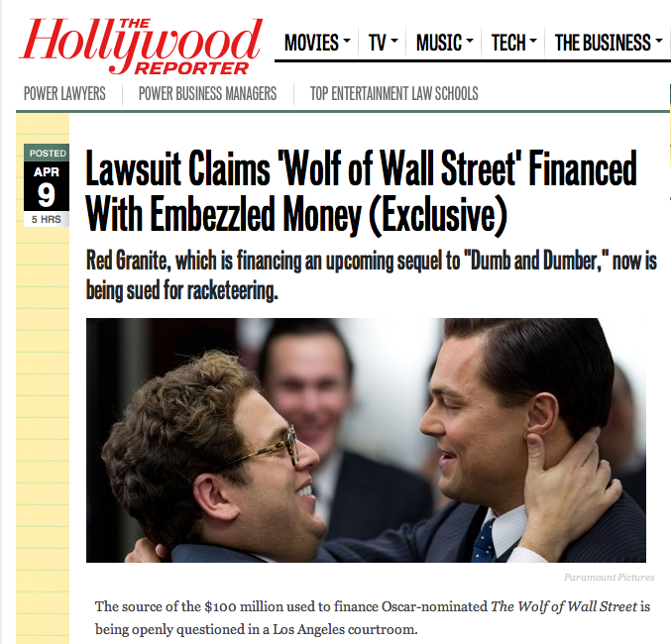Expand the TV dropdown menu

(383, 43)
